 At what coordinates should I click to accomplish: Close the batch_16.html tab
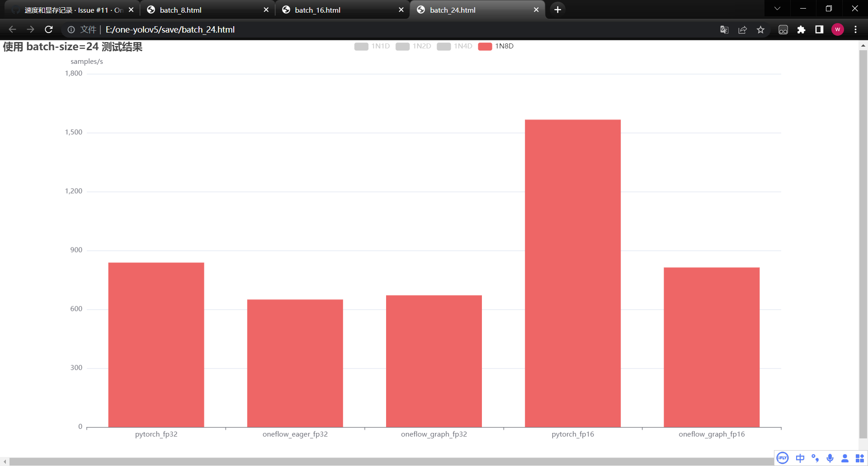click(401, 10)
